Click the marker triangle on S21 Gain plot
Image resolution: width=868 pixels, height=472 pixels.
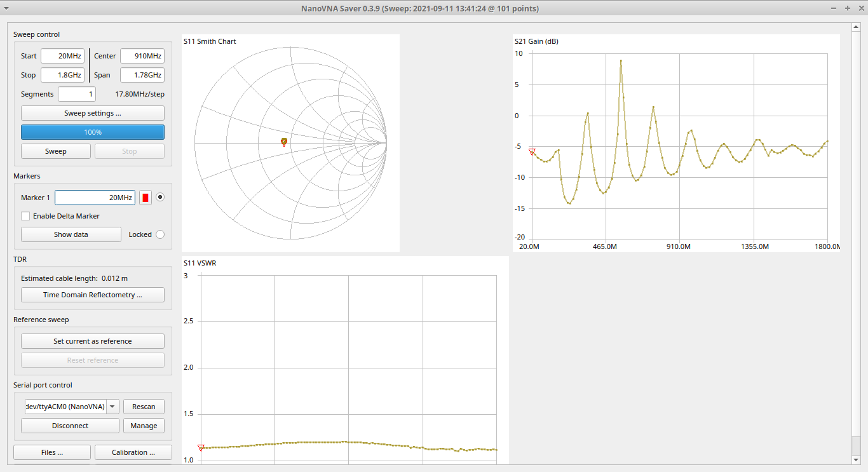click(x=532, y=152)
